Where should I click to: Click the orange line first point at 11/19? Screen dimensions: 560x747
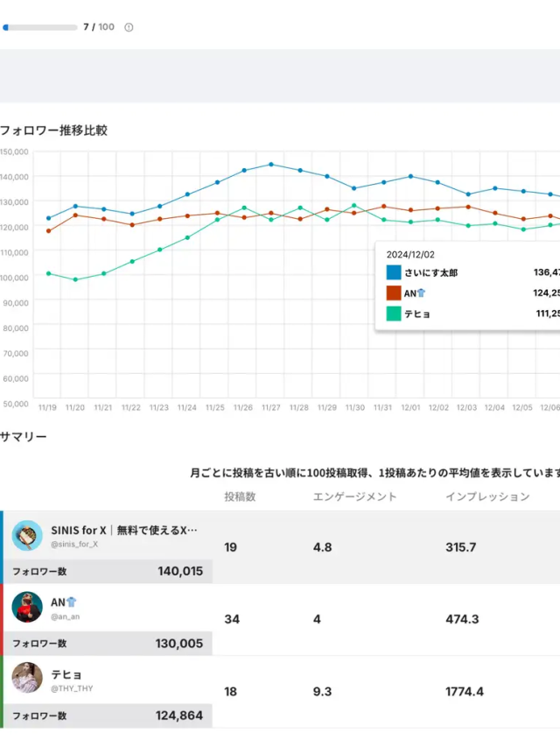pos(48,231)
